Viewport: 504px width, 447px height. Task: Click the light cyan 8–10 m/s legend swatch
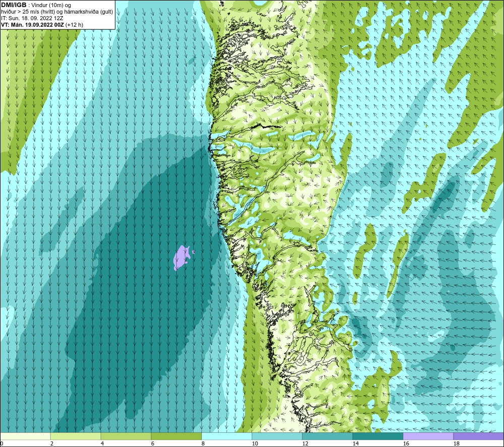click(x=227, y=436)
